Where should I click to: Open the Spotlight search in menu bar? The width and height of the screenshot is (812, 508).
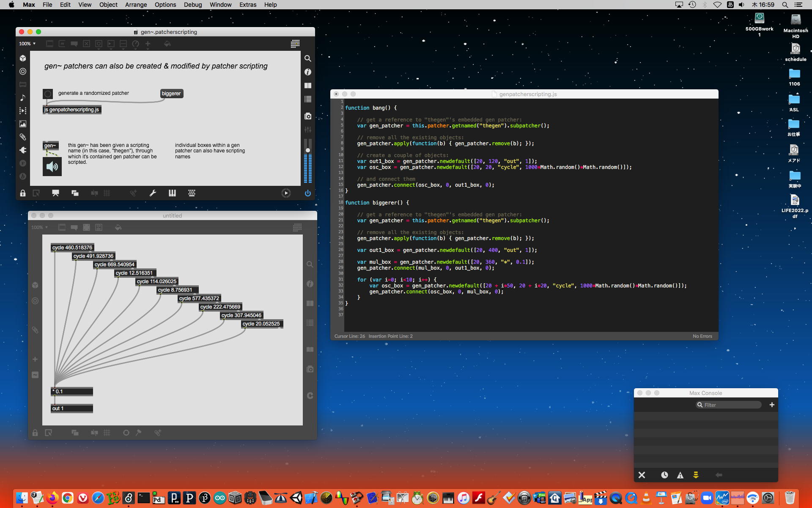[785, 5]
